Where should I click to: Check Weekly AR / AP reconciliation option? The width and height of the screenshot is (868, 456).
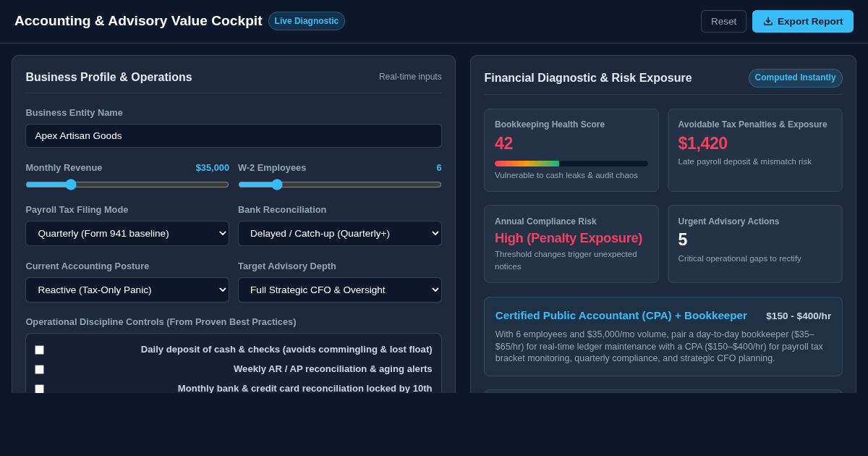click(39, 369)
